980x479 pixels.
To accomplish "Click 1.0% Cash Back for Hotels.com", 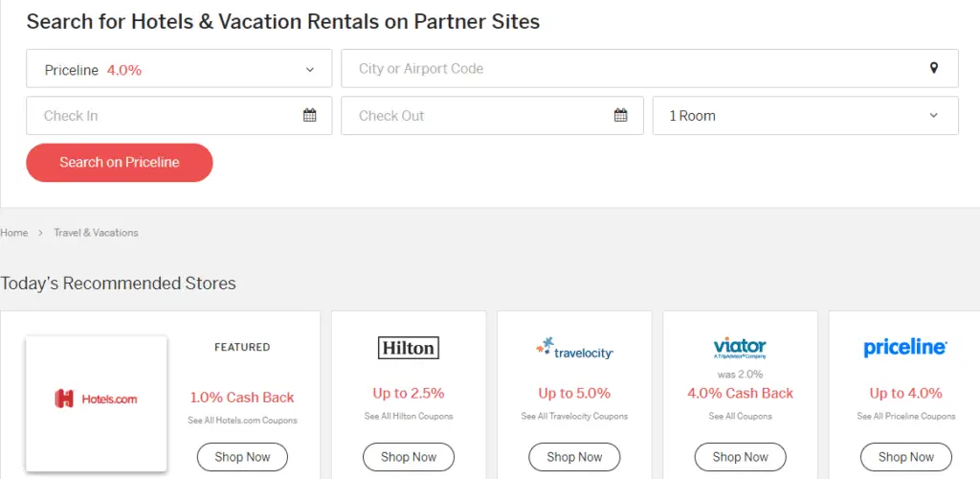I will point(242,398).
